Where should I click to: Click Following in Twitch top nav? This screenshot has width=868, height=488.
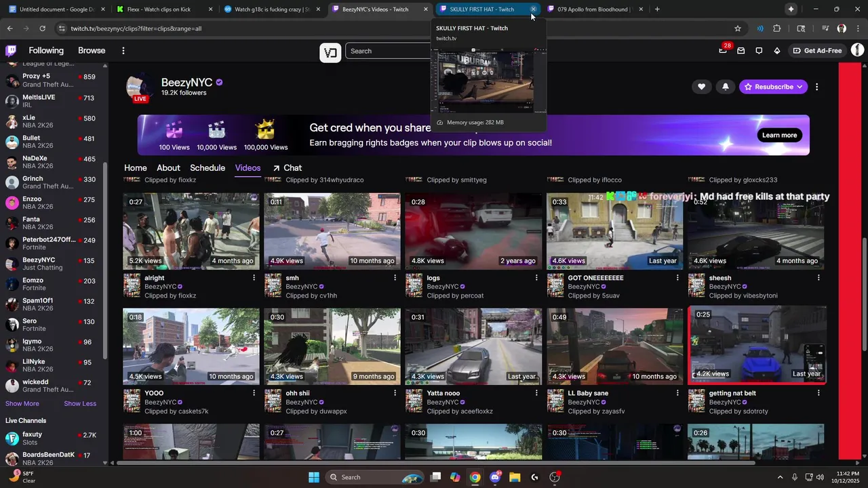pyautogui.click(x=46, y=51)
